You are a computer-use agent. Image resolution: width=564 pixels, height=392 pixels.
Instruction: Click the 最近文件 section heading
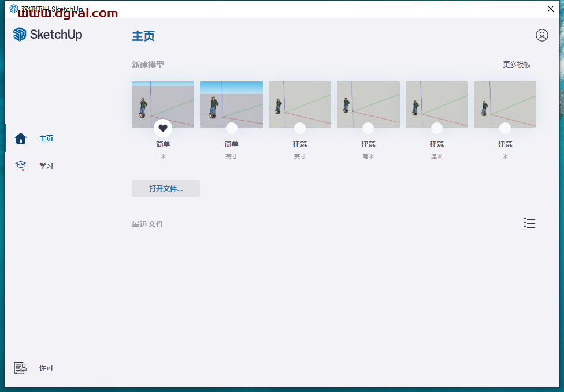(148, 224)
